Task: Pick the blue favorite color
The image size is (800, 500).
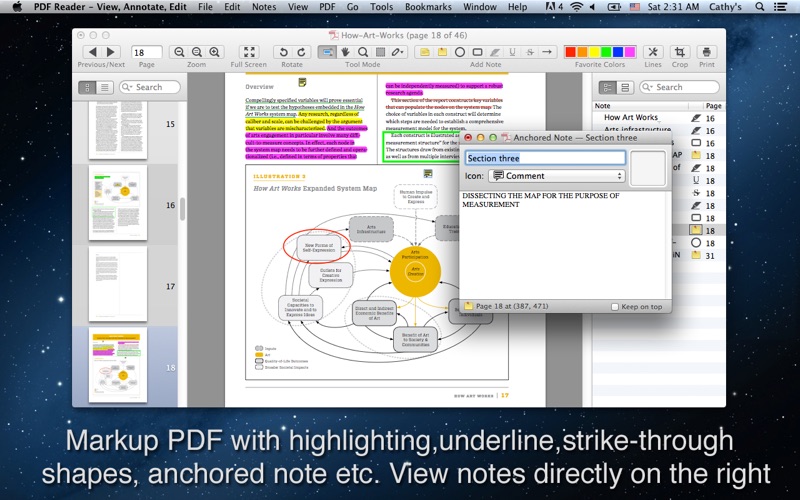Action: pyautogui.click(x=618, y=52)
